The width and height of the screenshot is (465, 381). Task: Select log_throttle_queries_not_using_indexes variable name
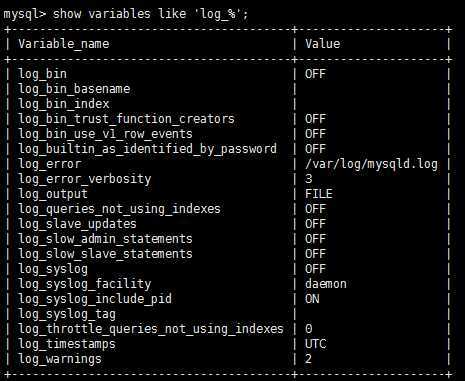(151, 329)
